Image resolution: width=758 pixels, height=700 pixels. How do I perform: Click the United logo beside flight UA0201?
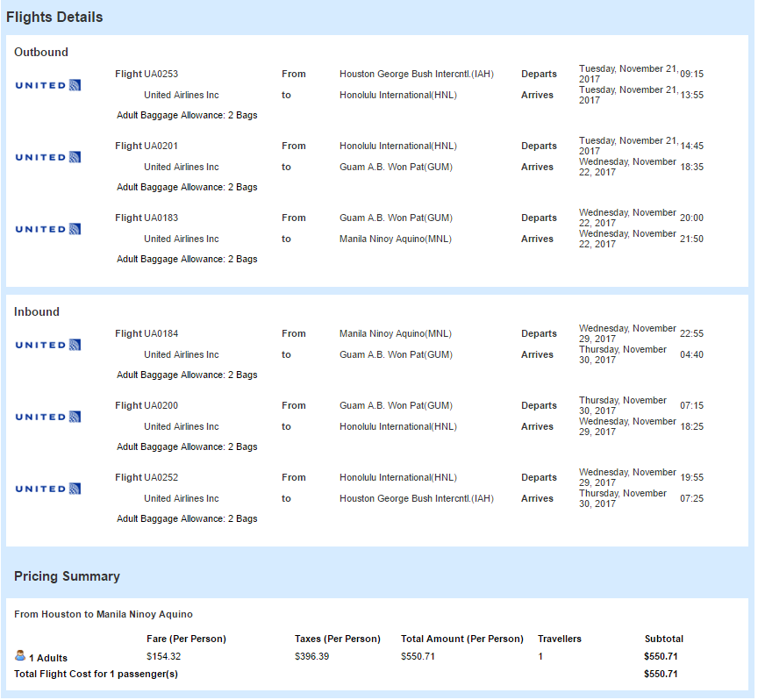(48, 157)
